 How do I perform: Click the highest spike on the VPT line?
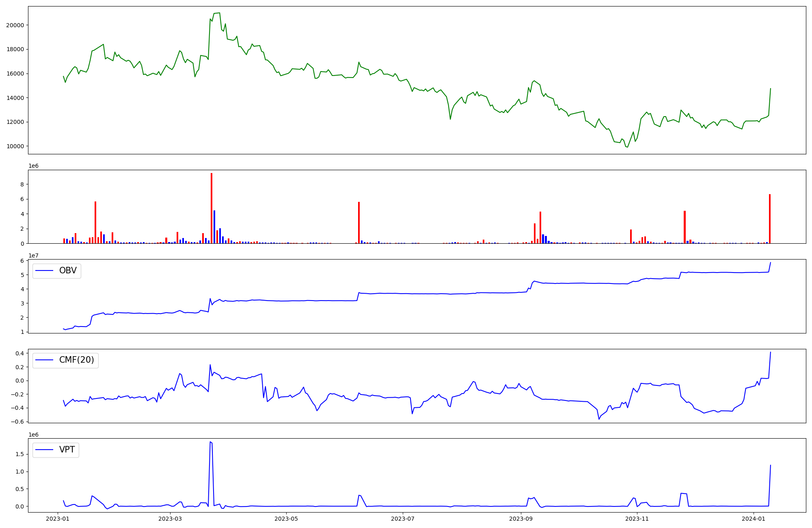tap(210, 442)
